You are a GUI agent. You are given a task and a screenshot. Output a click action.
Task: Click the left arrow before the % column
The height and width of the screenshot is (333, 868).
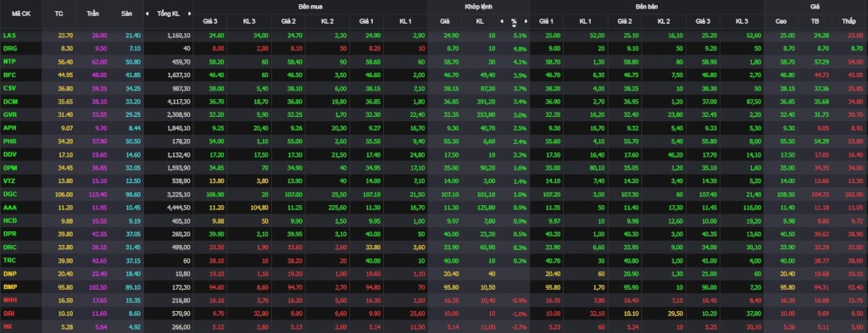tap(502, 21)
